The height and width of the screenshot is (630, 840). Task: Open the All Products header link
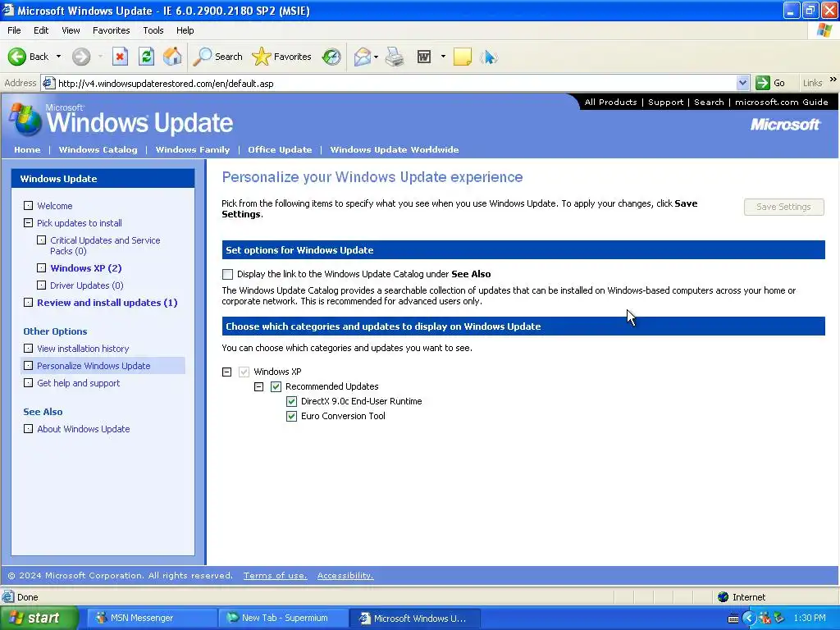coord(610,102)
